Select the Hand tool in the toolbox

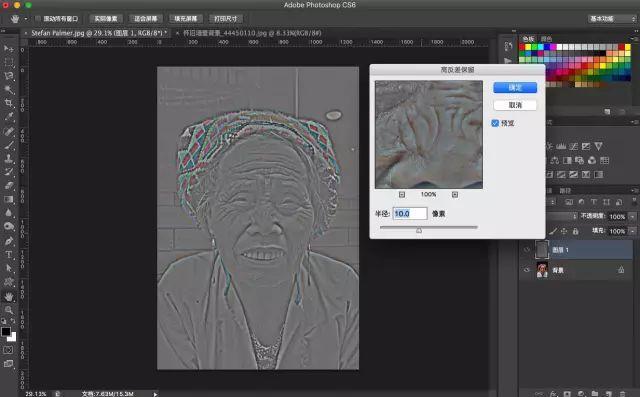pyautogui.click(x=9, y=297)
